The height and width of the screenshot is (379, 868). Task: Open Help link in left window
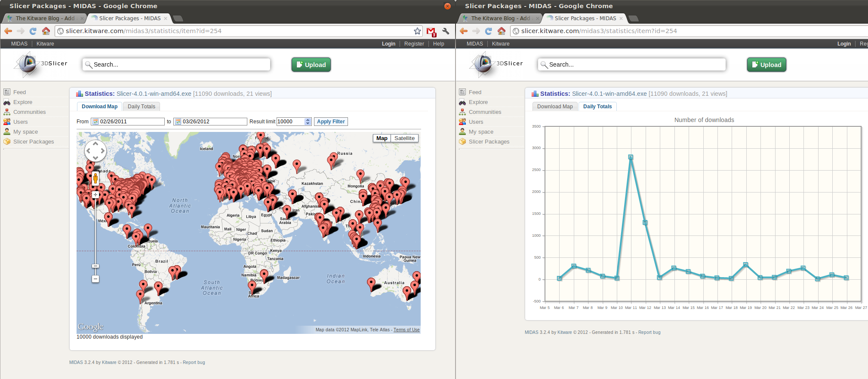438,44
